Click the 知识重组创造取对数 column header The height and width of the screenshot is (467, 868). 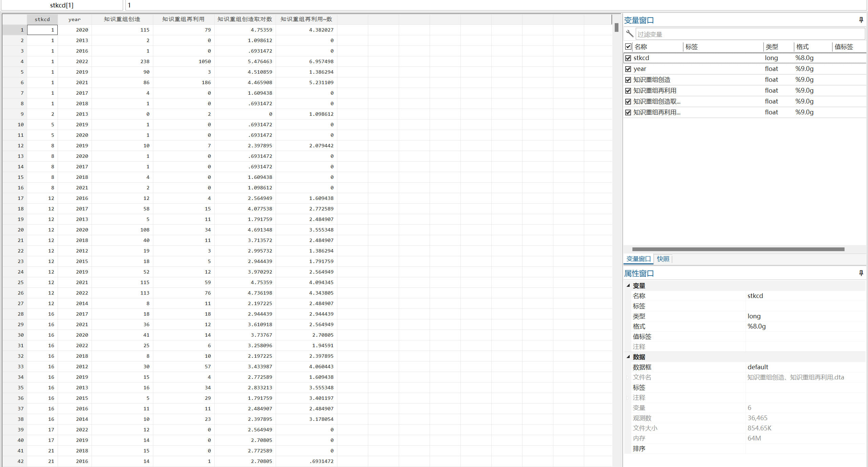tap(244, 19)
